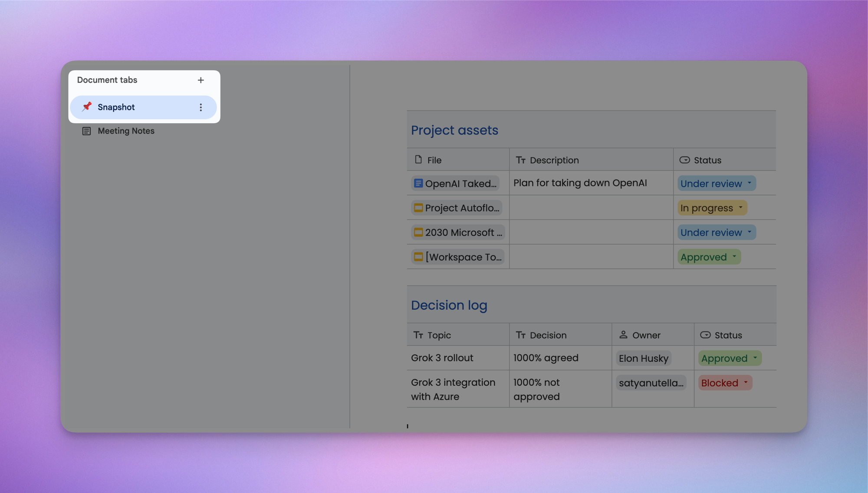Click the Topic column text-type icon
This screenshot has height=493, width=868.
point(418,335)
